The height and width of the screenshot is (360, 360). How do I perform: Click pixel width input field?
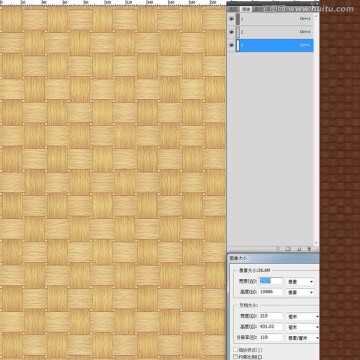(271, 281)
